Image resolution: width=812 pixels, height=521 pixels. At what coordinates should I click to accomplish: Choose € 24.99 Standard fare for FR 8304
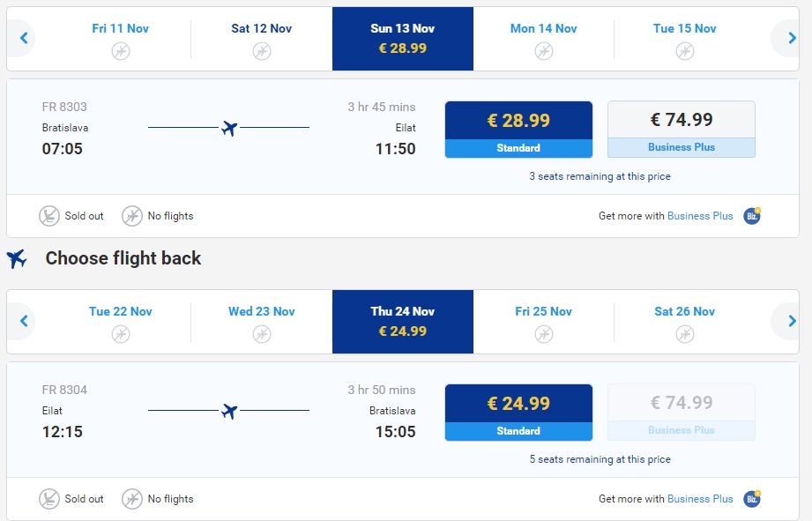coord(518,413)
